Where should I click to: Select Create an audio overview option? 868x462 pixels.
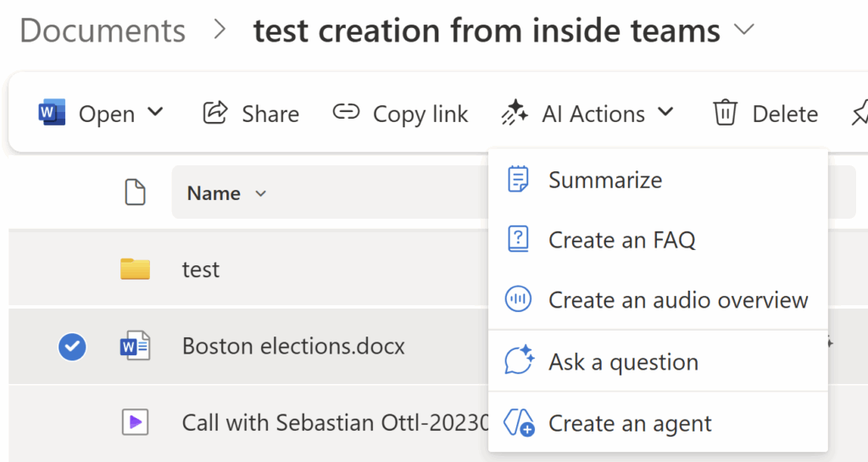(677, 300)
